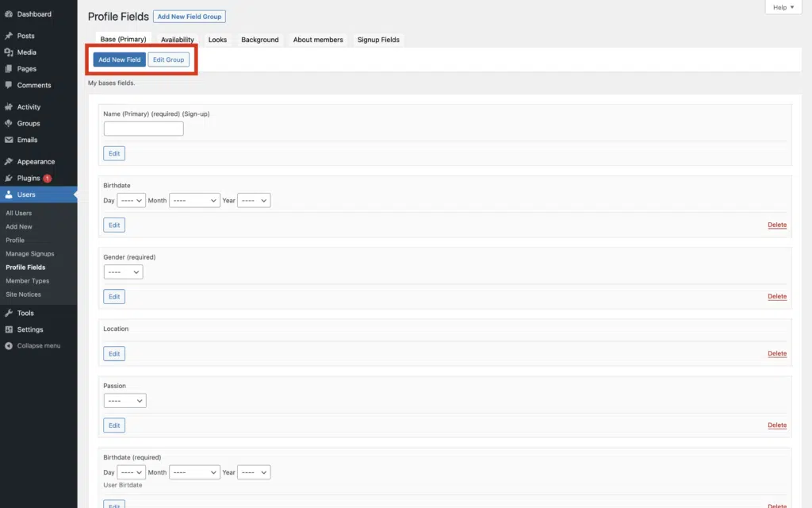Click Add New Field Group button

click(190, 17)
